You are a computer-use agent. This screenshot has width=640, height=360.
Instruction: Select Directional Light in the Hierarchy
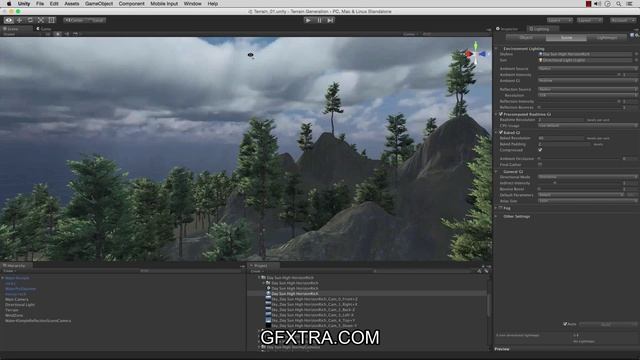pos(20,305)
